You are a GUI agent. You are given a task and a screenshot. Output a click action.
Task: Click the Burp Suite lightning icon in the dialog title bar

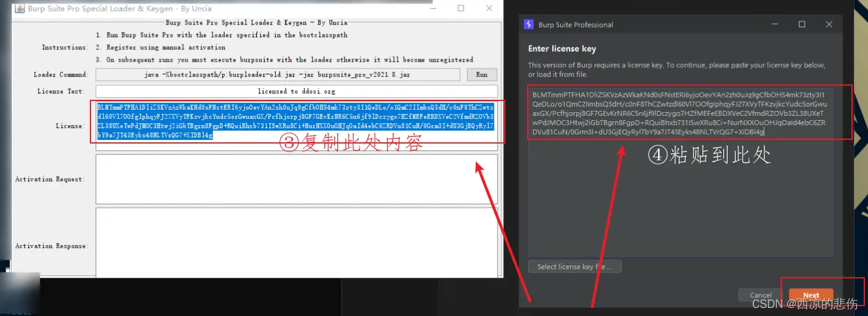pyautogui.click(x=528, y=25)
